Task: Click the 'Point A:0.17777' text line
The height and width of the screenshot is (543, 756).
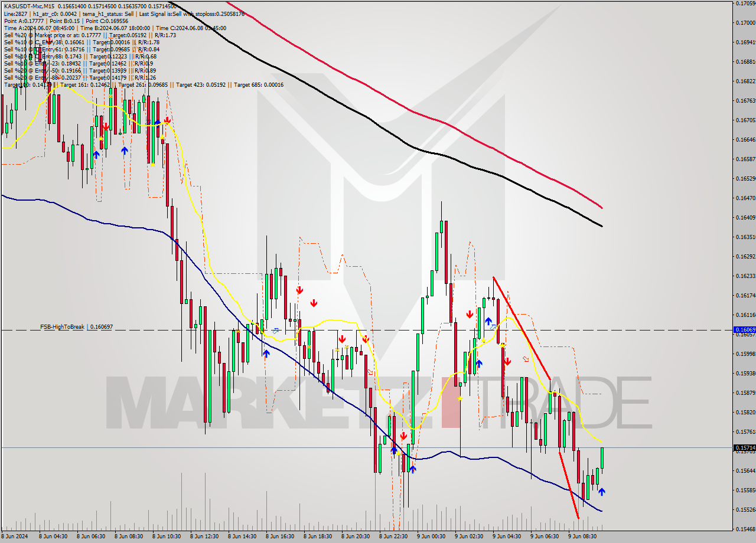Action: (66, 21)
